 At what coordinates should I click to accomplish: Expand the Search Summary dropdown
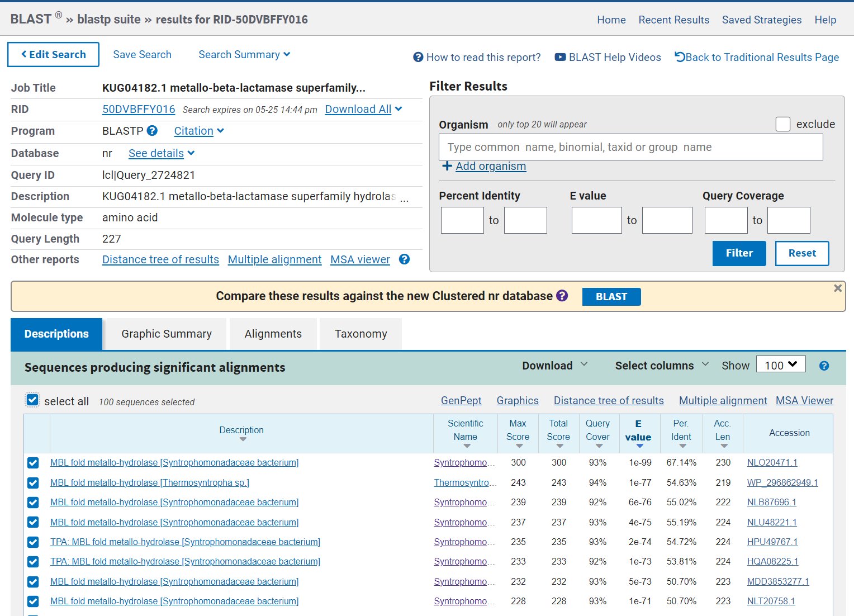244,54
